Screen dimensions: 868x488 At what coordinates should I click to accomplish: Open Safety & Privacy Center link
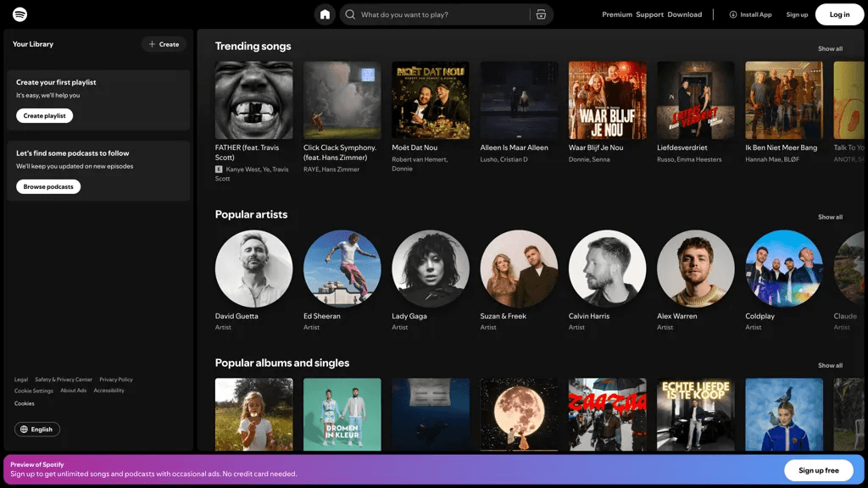pyautogui.click(x=64, y=380)
